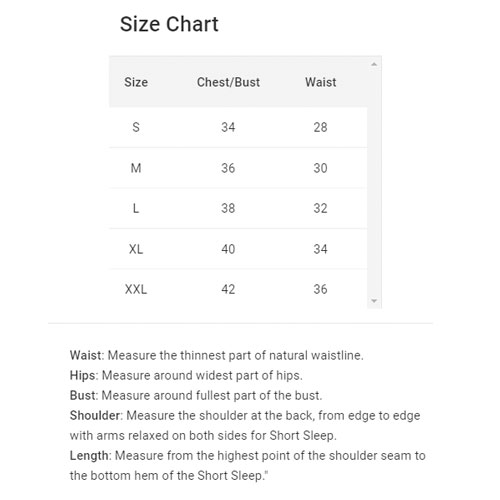Click the waist value 36 for XXL
This screenshot has height=500, width=500.
(x=320, y=289)
